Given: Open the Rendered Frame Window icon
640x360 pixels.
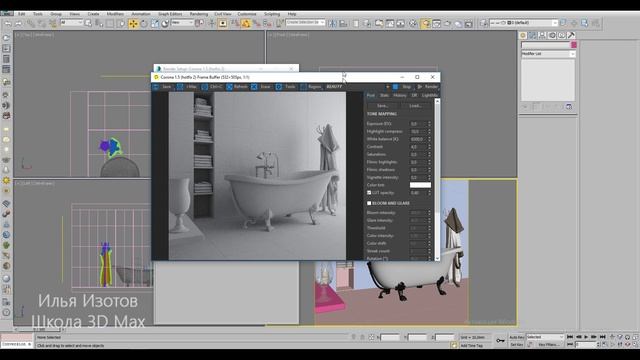Looking at the screenshot, I should click(x=437, y=23).
